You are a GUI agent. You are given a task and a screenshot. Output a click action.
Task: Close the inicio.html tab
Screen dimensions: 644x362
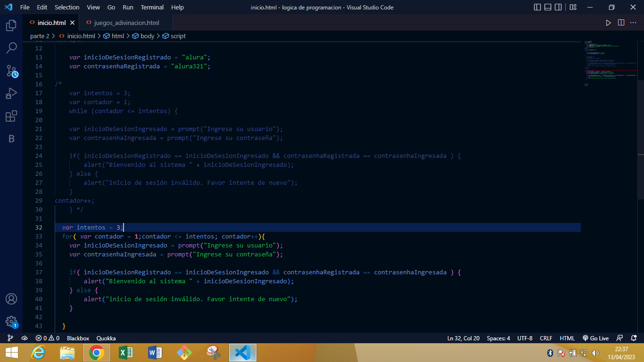72,23
